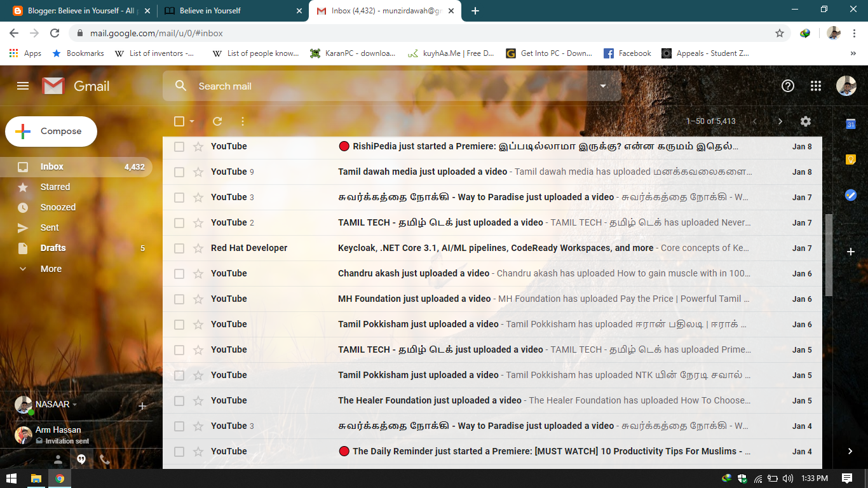Compose a new email
The width and height of the screenshot is (868, 488).
point(51,132)
